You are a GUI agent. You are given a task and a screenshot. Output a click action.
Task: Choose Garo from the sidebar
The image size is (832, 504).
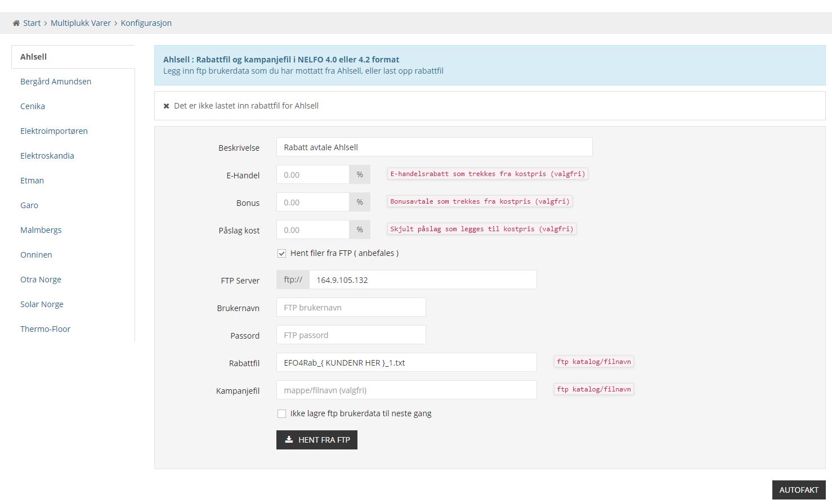click(x=29, y=205)
